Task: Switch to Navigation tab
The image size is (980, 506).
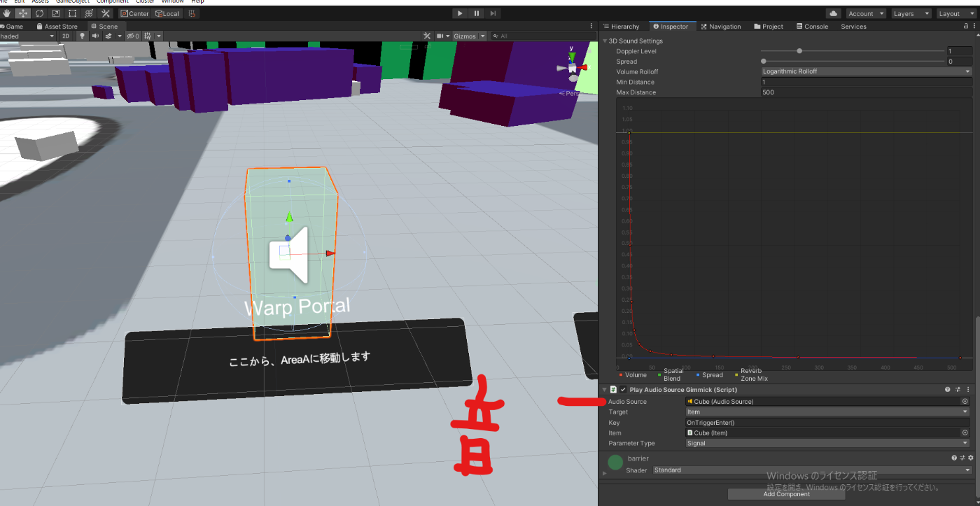Action: coord(721,27)
